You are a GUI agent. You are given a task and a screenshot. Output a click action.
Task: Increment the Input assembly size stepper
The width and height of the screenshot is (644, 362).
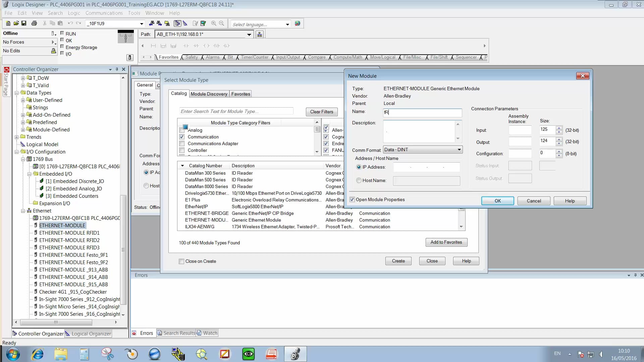(558, 128)
